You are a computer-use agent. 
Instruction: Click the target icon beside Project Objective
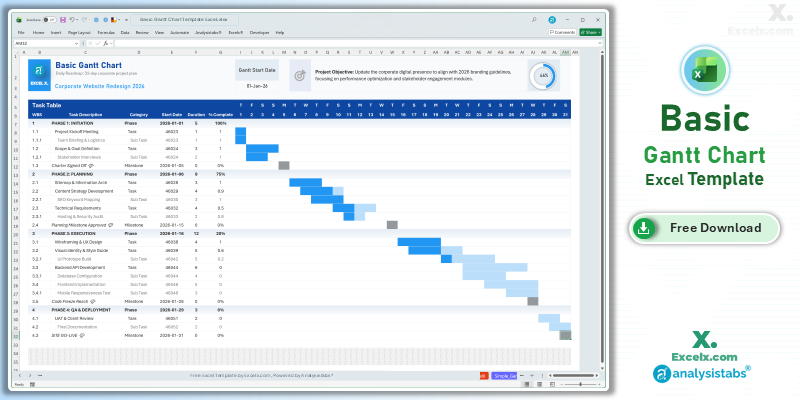coord(300,75)
